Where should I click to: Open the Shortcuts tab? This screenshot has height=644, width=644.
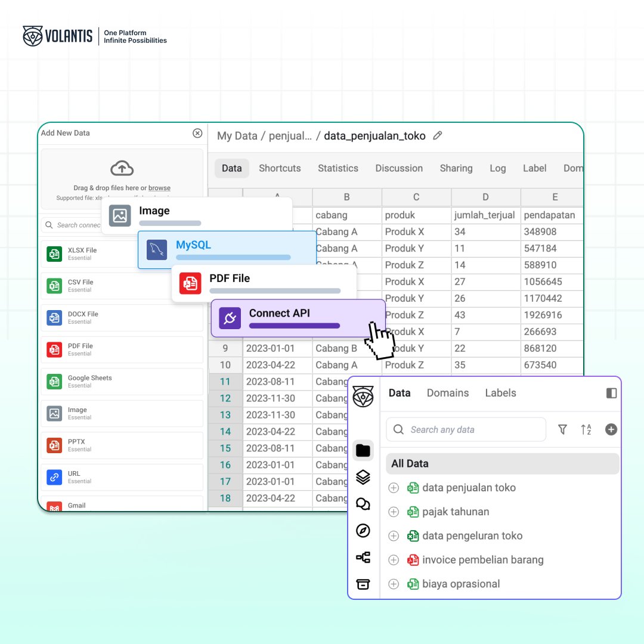coord(280,168)
